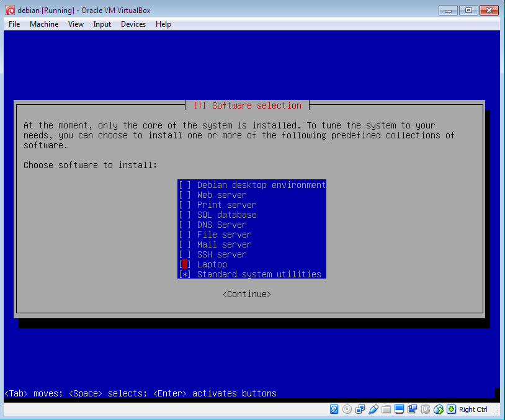Toggle the DNS Server checkbox
505x420 pixels.
pos(185,225)
